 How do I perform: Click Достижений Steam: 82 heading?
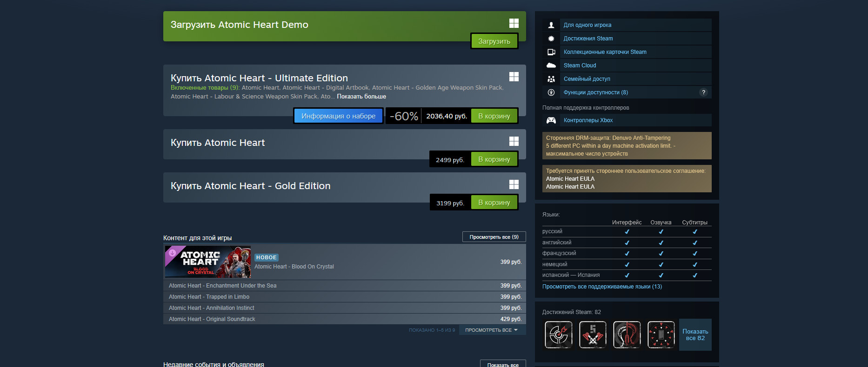point(571,312)
